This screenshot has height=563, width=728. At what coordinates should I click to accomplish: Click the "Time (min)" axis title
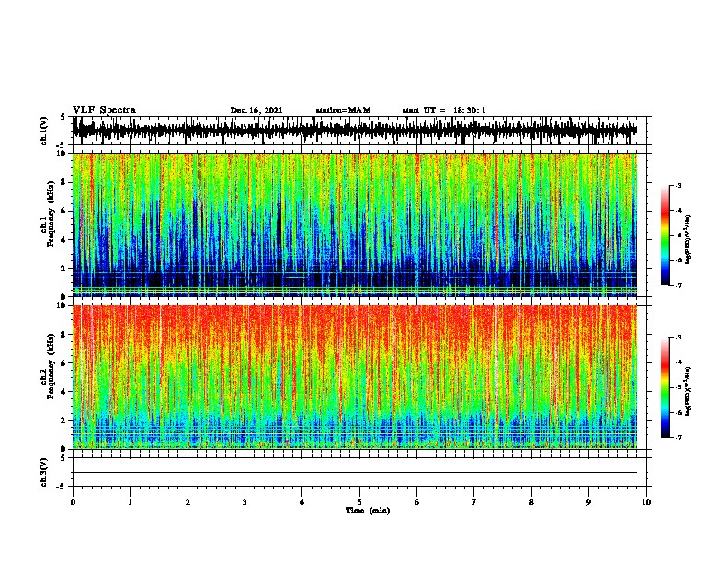368,511
